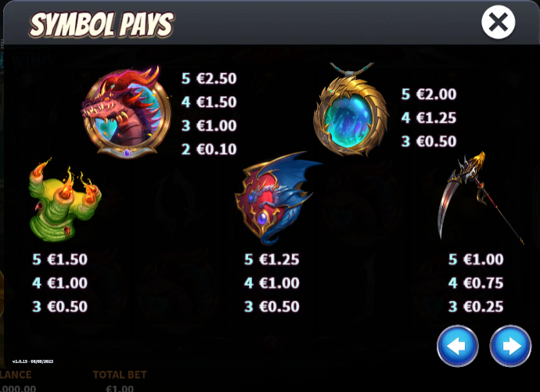Viewport: 540px width, 392px height.
Task: Go to the next paytable page
Action: [x=510, y=346]
